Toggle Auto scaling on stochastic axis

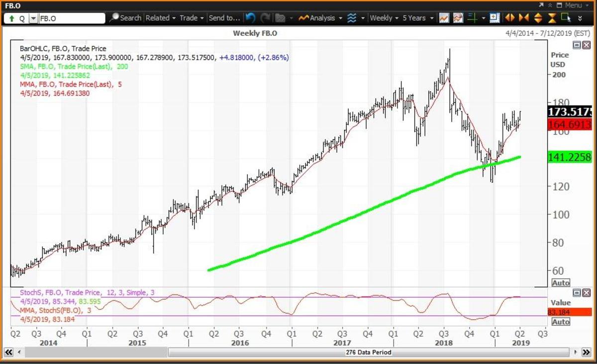pyautogui.click(x=561, y=322)
